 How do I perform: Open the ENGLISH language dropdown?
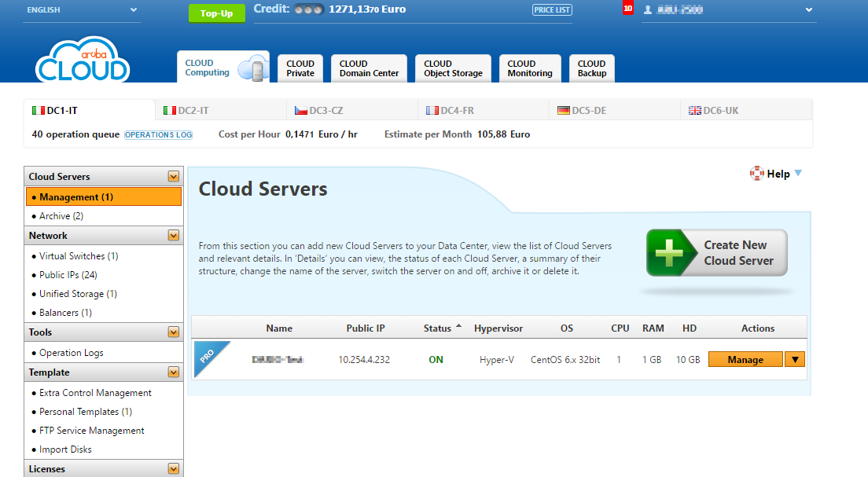point(82,10)
